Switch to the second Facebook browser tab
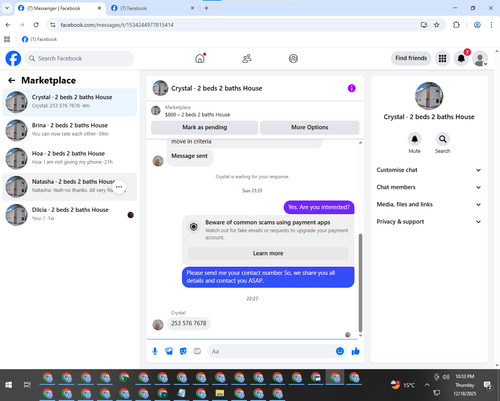 click(x=153, y=8)
